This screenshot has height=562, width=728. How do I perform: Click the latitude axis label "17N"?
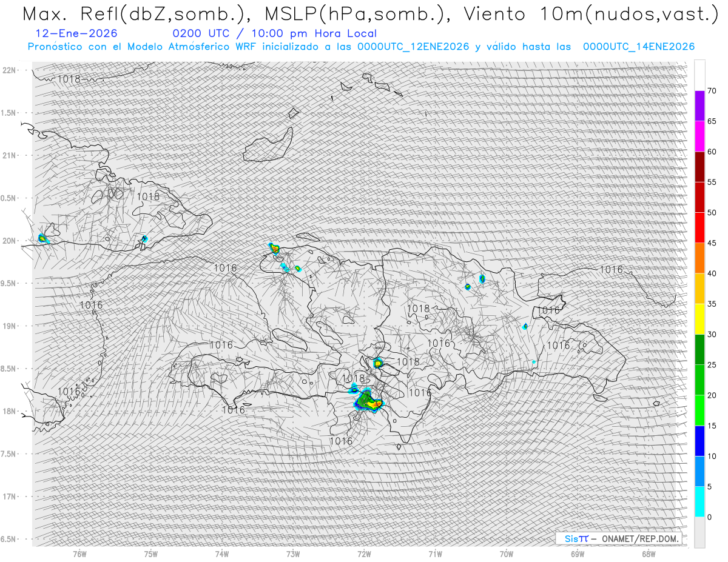[x=9, y=497]
